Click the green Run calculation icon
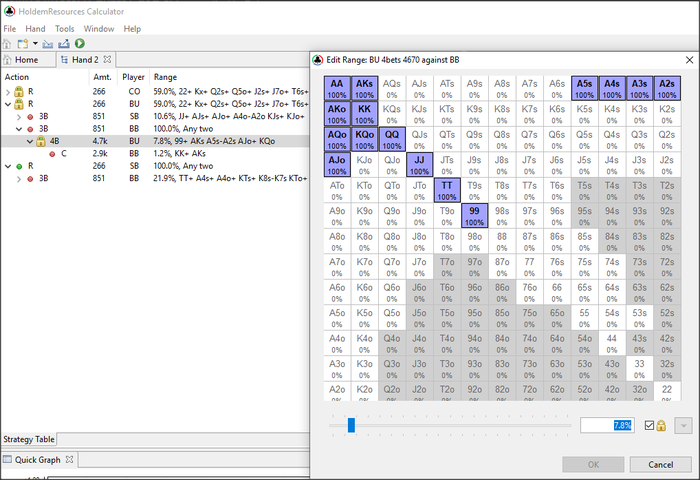The height and width of the screenshot is (480, 700). 80,43
